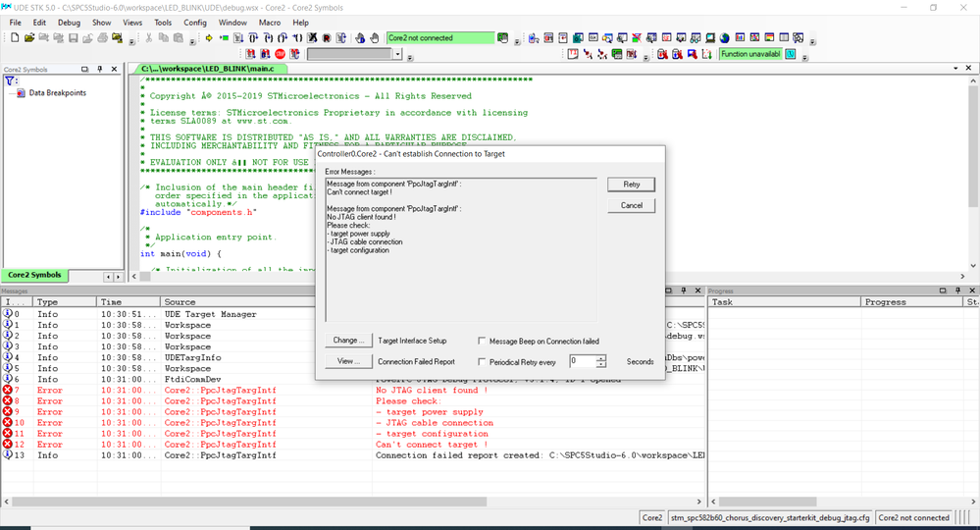Select the main.c editor tab
This screenshot has width=980, height=530.
pos(208,69)
